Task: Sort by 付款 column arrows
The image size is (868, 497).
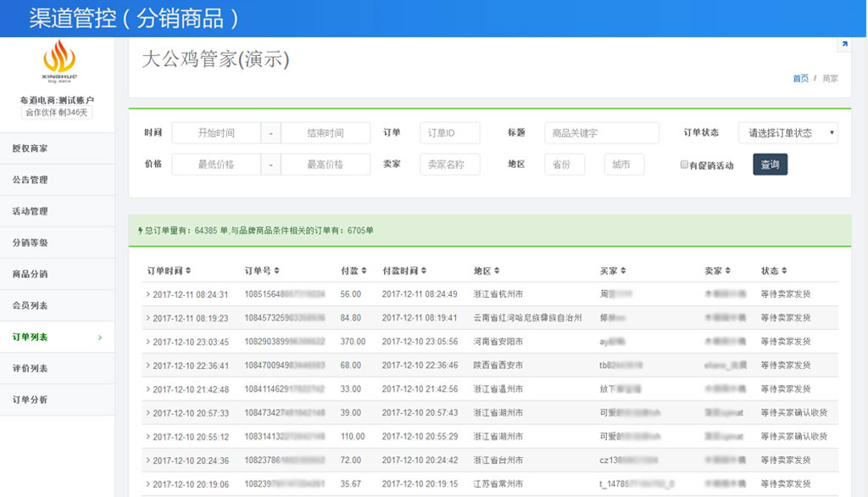Action: coord(364,271)
